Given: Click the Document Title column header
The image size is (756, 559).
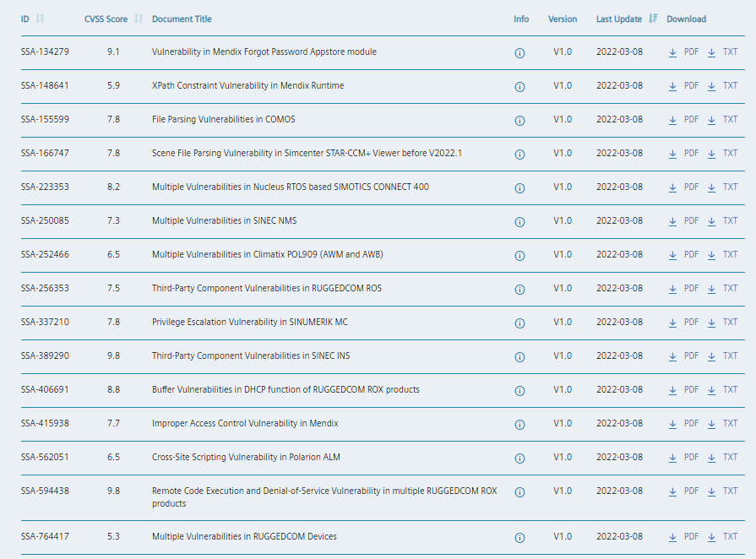Looking at the screenshot, I should tap(182, 19).
